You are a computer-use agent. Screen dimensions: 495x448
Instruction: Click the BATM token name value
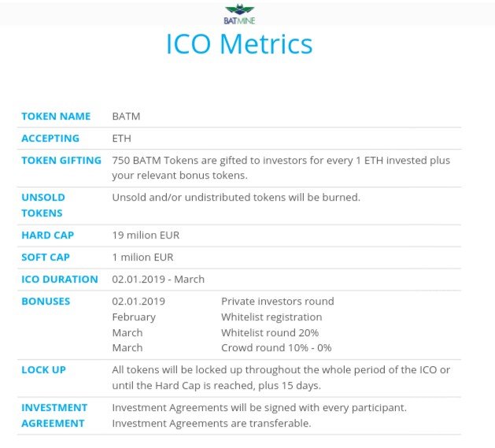(126, 117)
